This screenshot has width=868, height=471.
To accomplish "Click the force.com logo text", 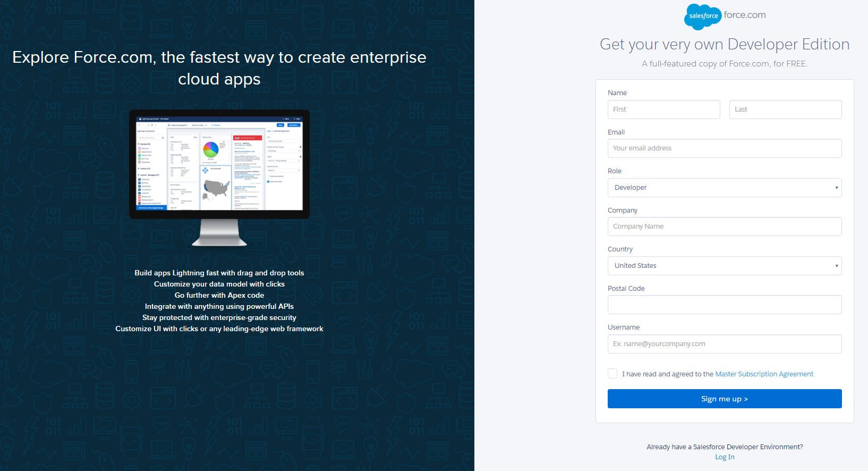I will [745, 15].
